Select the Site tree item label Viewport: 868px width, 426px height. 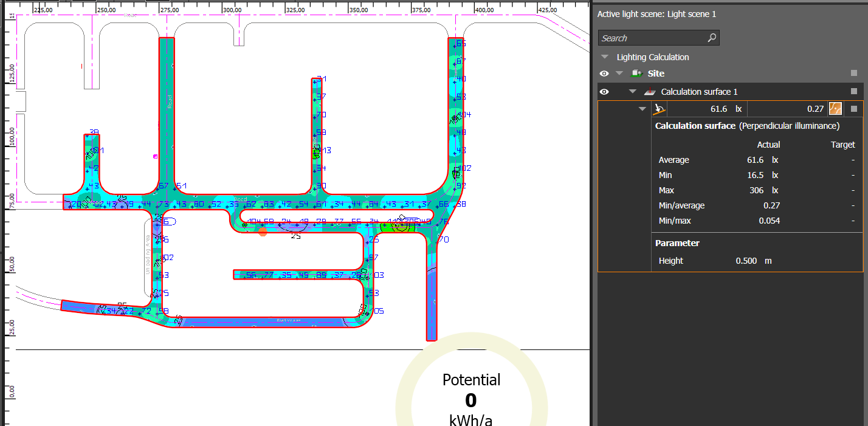coord(656,74)
